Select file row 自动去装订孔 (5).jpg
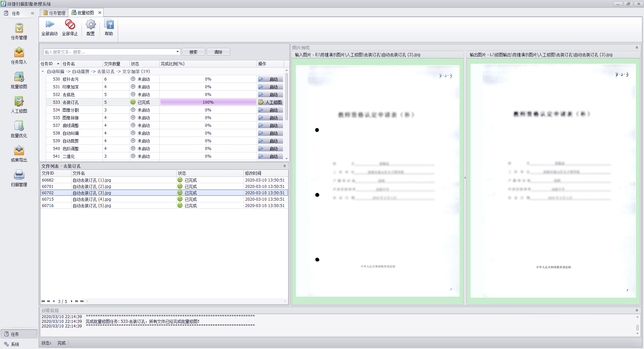Image resolution: width=644 pixels, height=349 pixels. coord(164,206)
